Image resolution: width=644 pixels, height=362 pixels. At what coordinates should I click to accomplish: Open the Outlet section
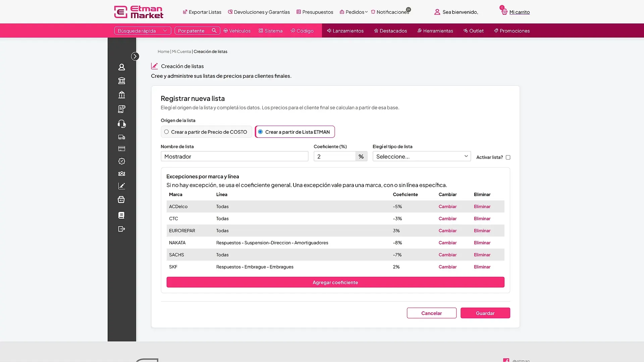click(474, 31)
